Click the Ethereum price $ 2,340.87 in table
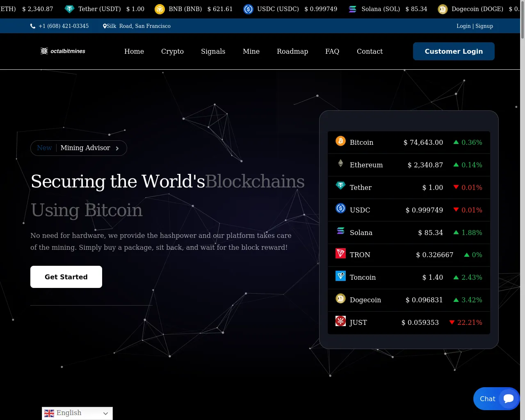The image size is (525, 420). 425,165
